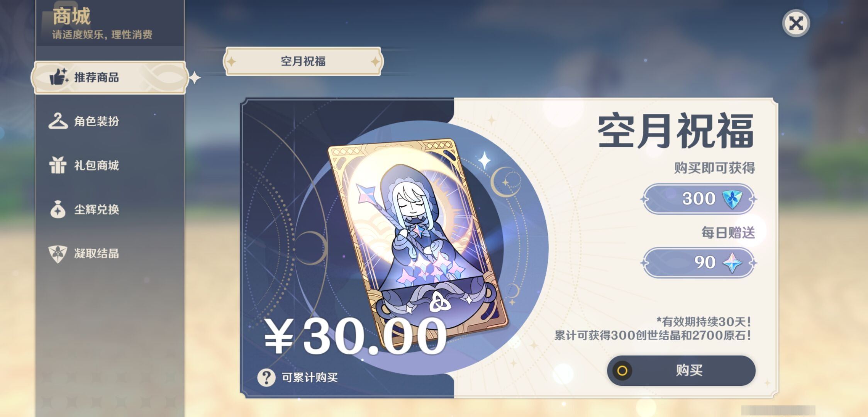The height and width of the screenshot is (417, 868).
Task: Open the 推荐商品 menu entry
Action: pyautogui.click(x=110, y=77)
